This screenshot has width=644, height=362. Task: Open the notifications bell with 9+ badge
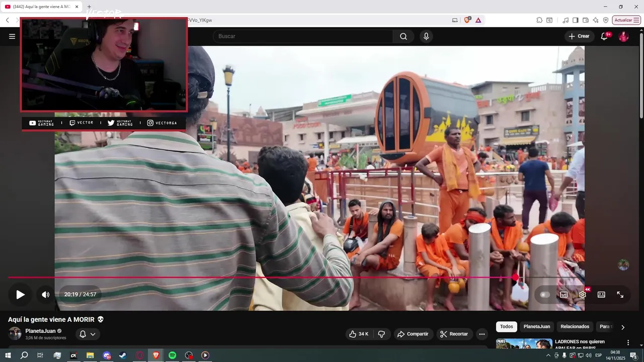(x=605, y=36)
